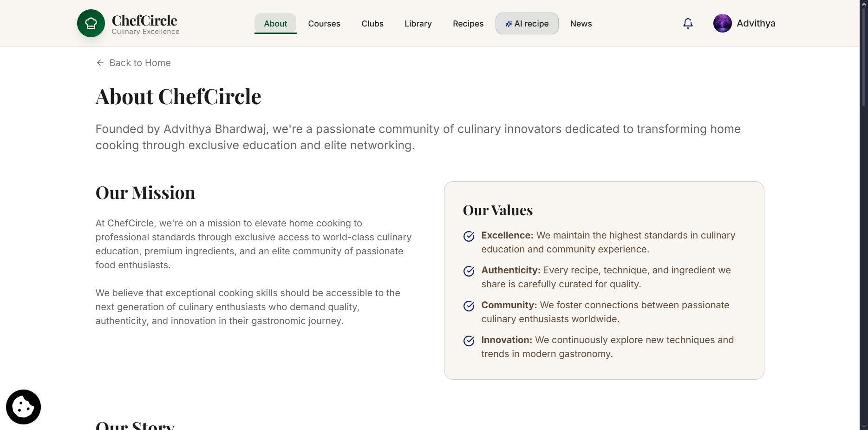This screenshot has width=868, height=430.
Task: Navigate to Clubs
Action: 372,24
